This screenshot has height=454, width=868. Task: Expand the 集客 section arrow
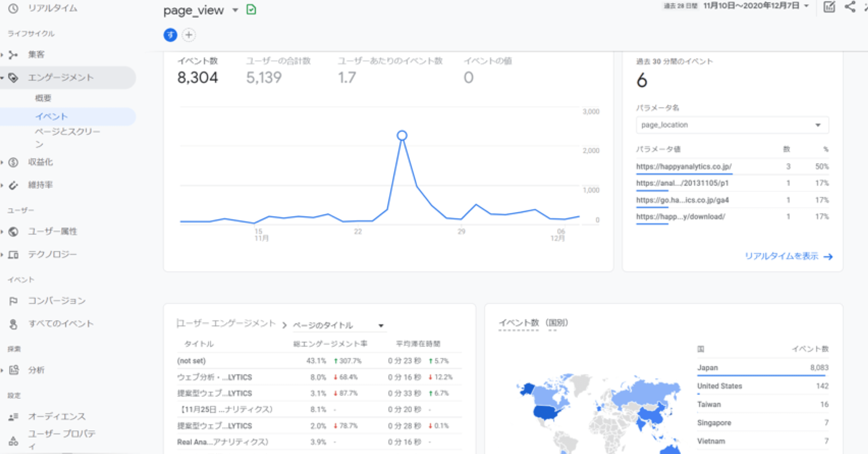(x=2, y=55)
